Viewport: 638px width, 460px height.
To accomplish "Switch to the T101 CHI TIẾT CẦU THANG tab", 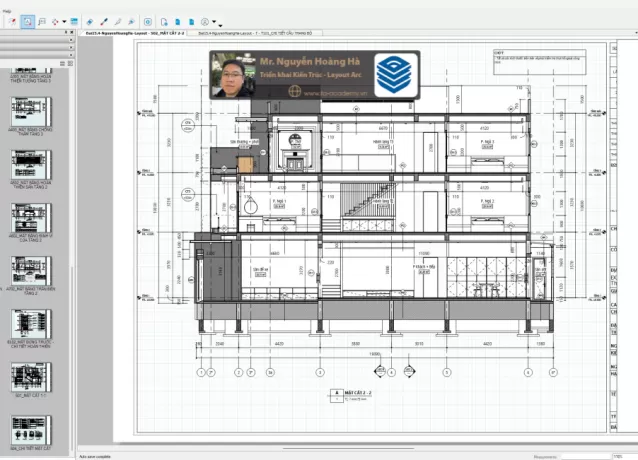I will pyautogui.click(x=255, y=33).
